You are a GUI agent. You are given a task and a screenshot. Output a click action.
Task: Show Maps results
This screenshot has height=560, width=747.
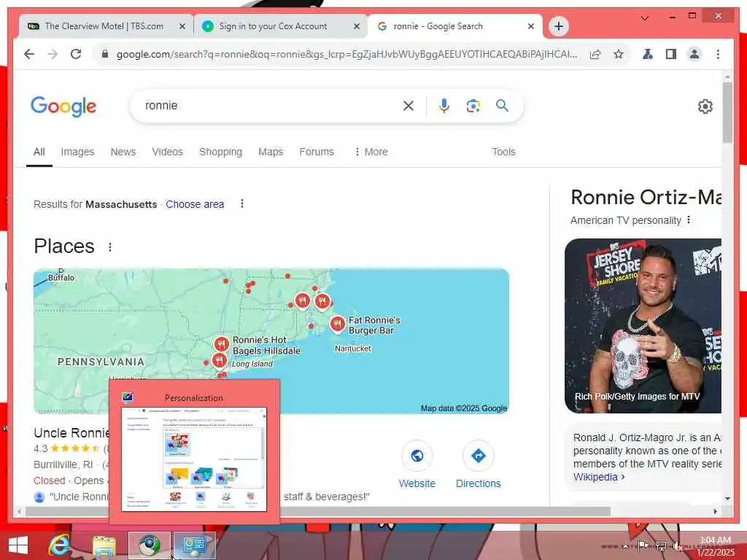coord(271,152)
